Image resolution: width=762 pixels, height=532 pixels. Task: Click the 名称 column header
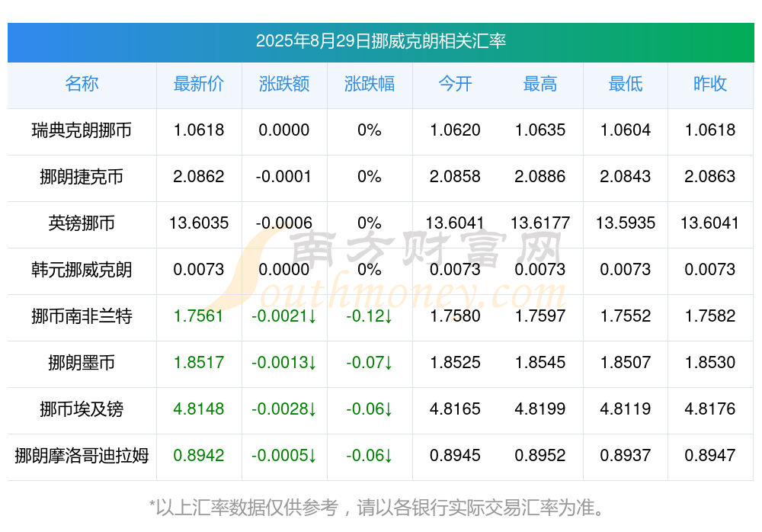click(82, 84)
